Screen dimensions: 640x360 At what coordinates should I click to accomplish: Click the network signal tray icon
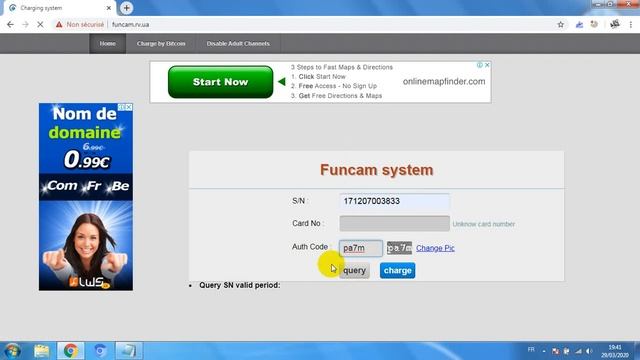tap(578, 351)
